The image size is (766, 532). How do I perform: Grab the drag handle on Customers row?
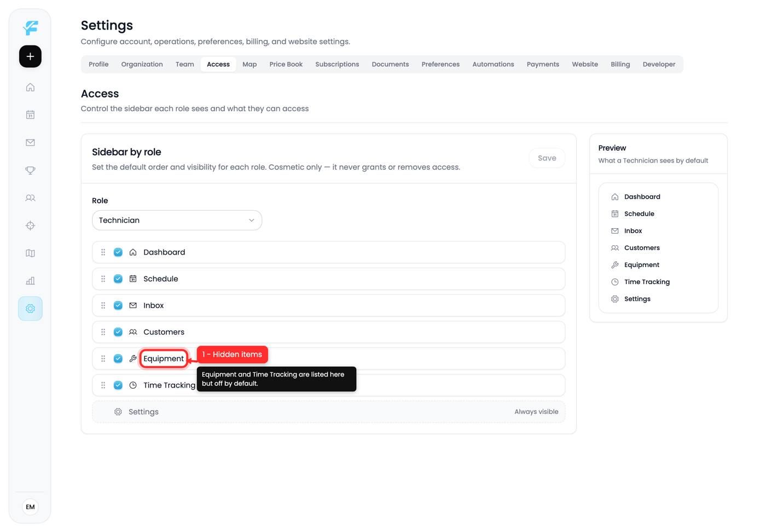103,332
